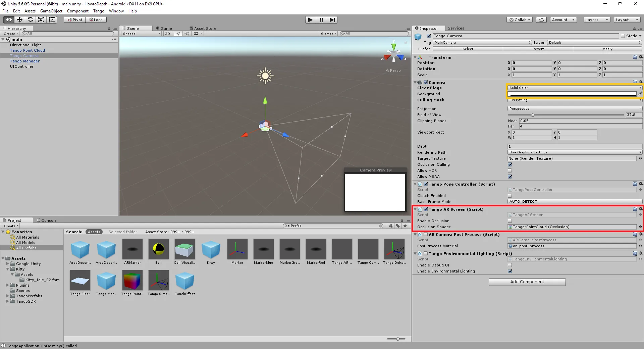Open Transform component help icon
The height and width of the screenshot is (349, 644).
click(635, 57)
